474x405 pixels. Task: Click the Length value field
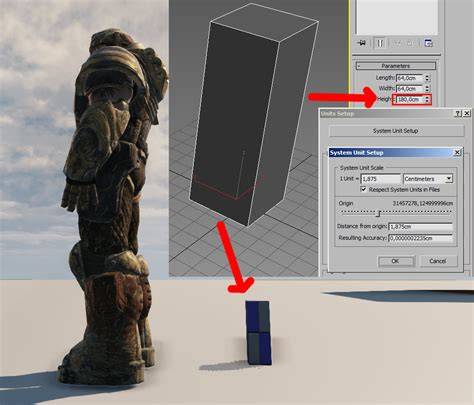click(x=409, y=78)
